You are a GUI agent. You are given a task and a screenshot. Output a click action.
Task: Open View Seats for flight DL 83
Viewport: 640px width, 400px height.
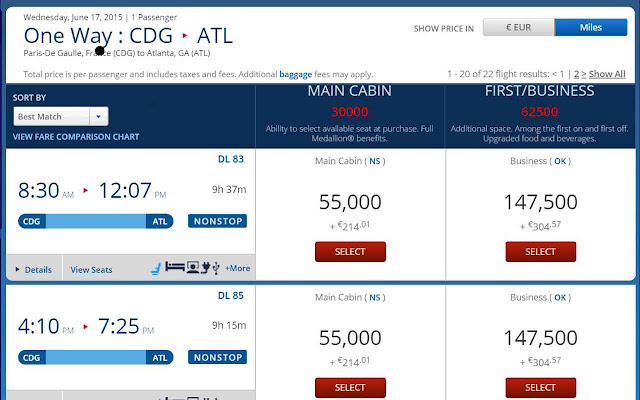click(x=91, y=270)
